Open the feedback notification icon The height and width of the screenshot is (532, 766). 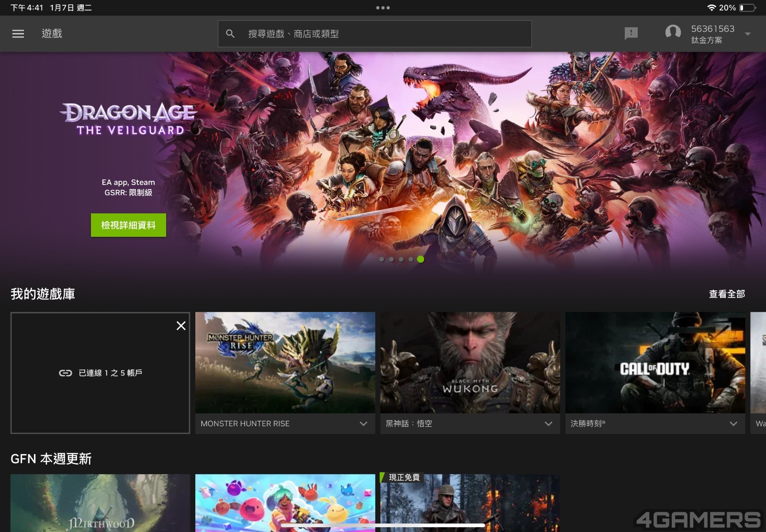(x=631, y=33)
